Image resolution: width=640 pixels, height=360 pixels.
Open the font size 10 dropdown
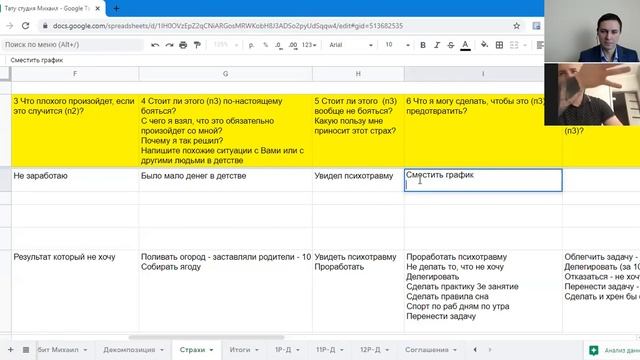pos(398,45)
